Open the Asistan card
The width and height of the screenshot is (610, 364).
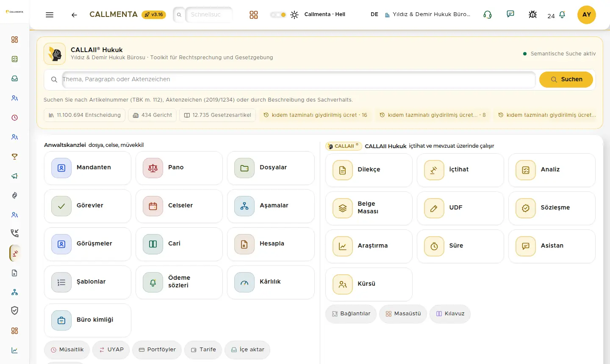click(552, 246)
